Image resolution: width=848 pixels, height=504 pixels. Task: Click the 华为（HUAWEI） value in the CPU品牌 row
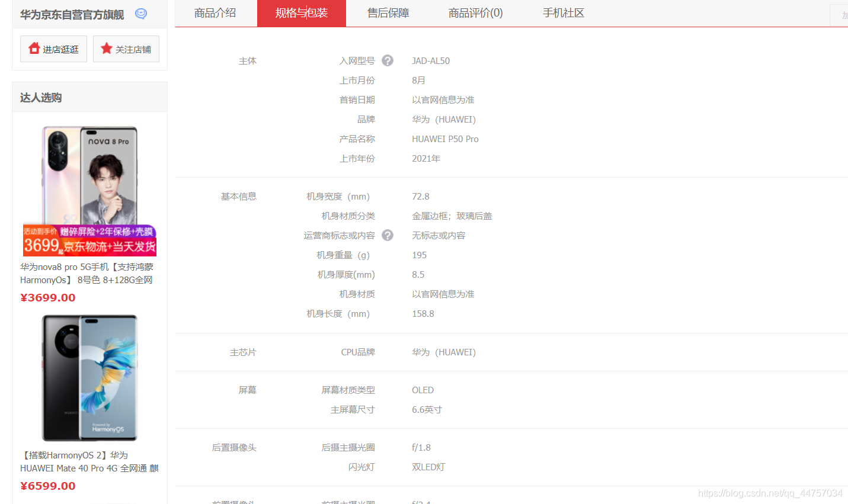tap(444, 352)
